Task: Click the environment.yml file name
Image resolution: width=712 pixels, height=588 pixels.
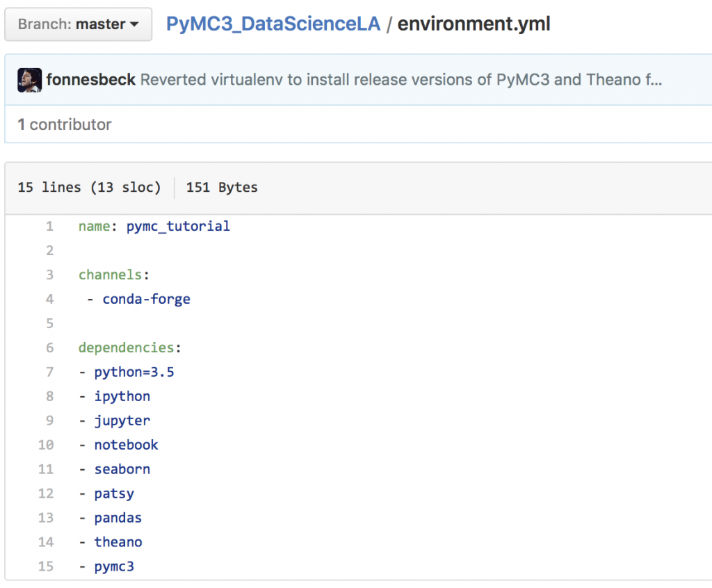Action: [474, 24]
